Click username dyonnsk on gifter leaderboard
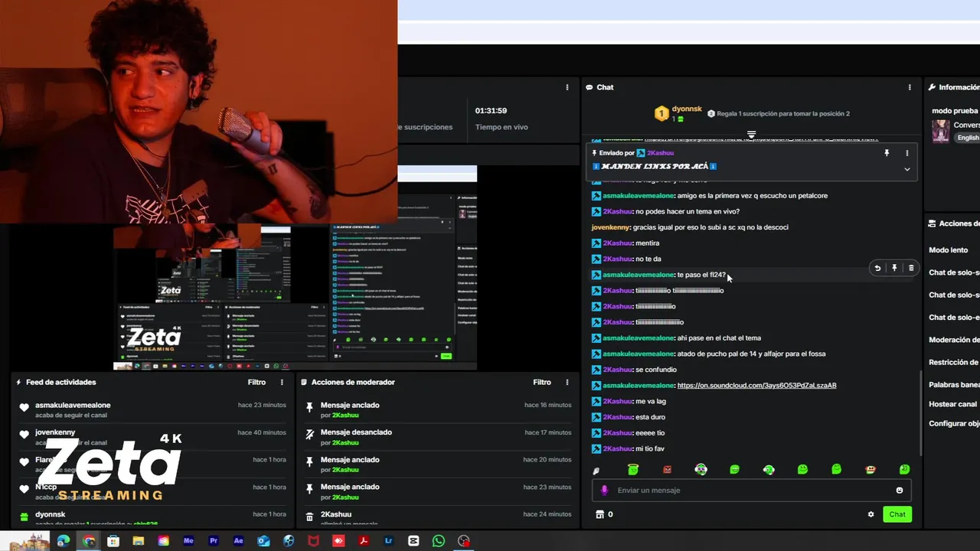 [x=687, y=109]
